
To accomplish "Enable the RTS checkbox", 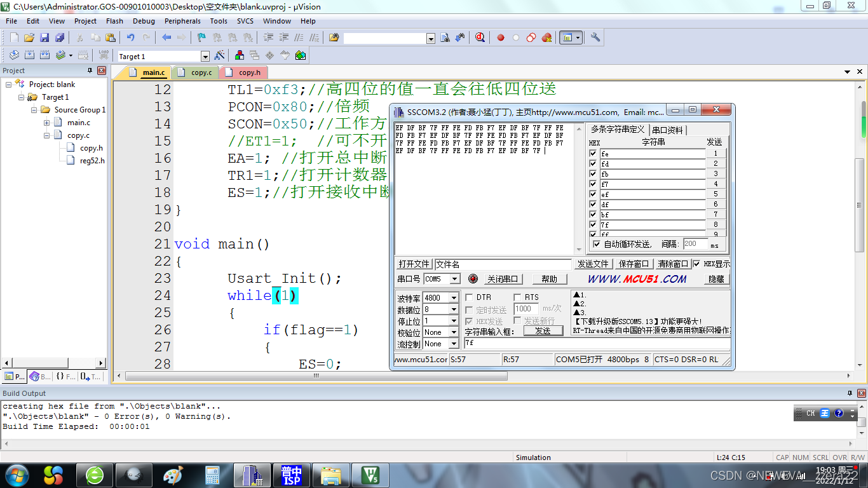I will pos(517,297).
